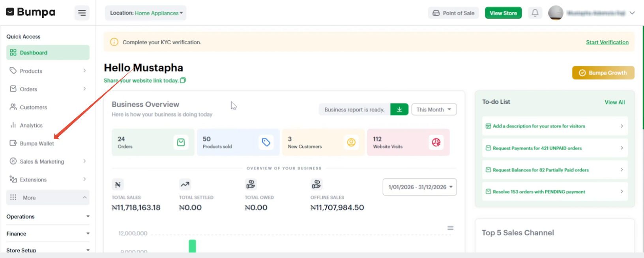Open the 1/01/2026 - 31/12/2026 date range dropdown
This screenshot has height=258, width=644.
point(419,187)
